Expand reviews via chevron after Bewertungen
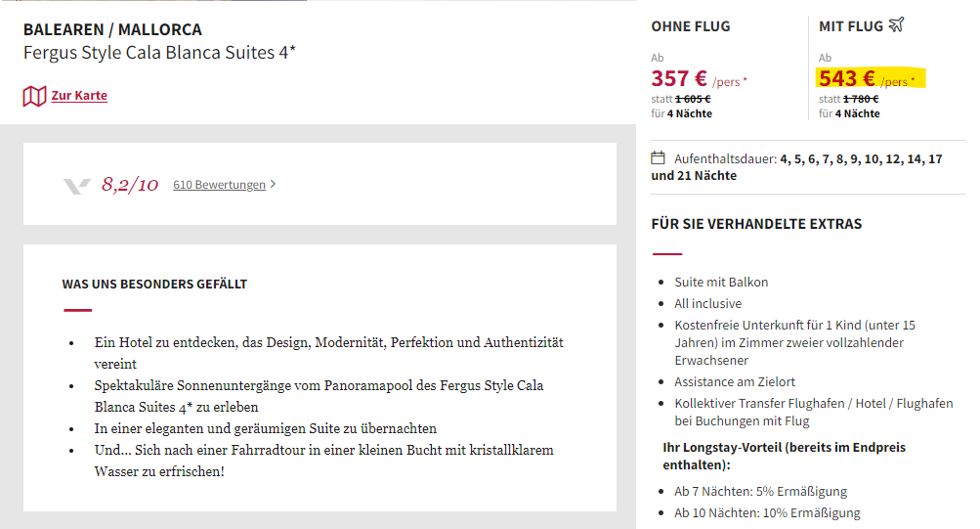This screenshot has height=529, width=980. pyautogui.click(x=274, y=184)
